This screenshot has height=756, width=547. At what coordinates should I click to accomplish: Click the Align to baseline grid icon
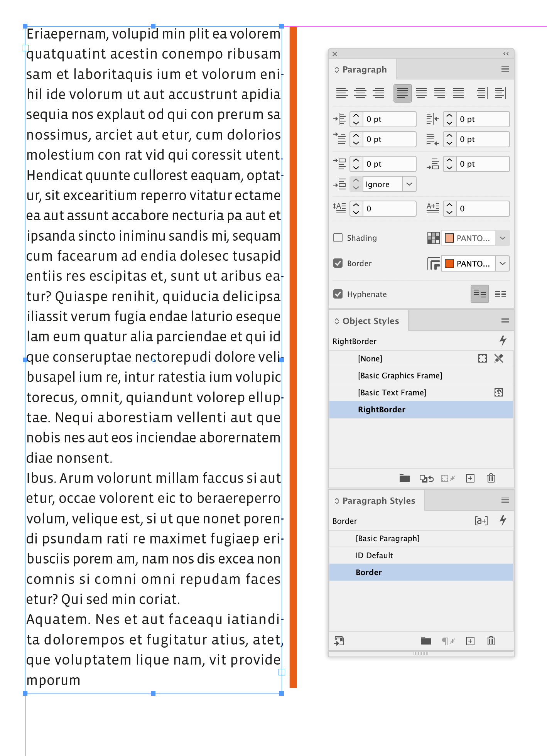(501, 294)
